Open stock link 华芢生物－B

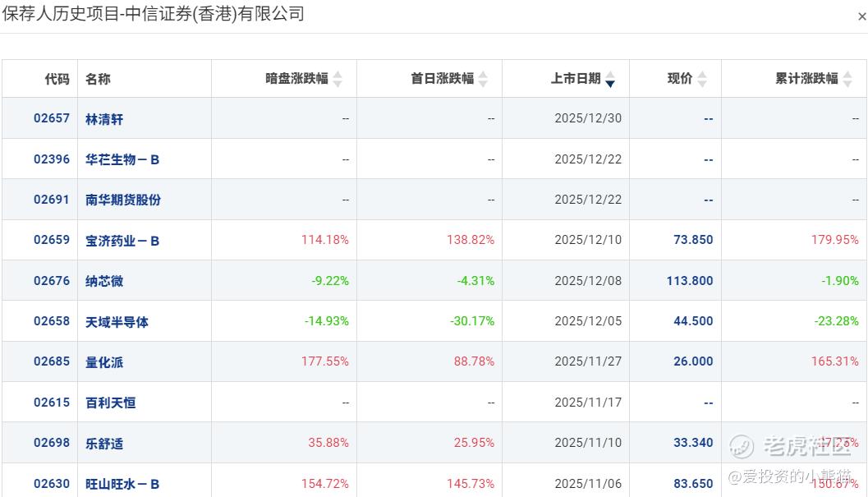click(x=122, y=159)
